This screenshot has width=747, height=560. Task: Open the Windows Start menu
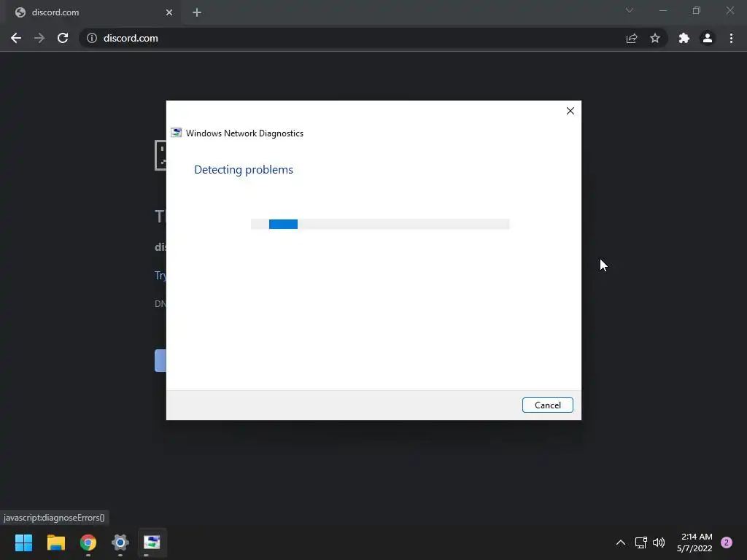23,542
